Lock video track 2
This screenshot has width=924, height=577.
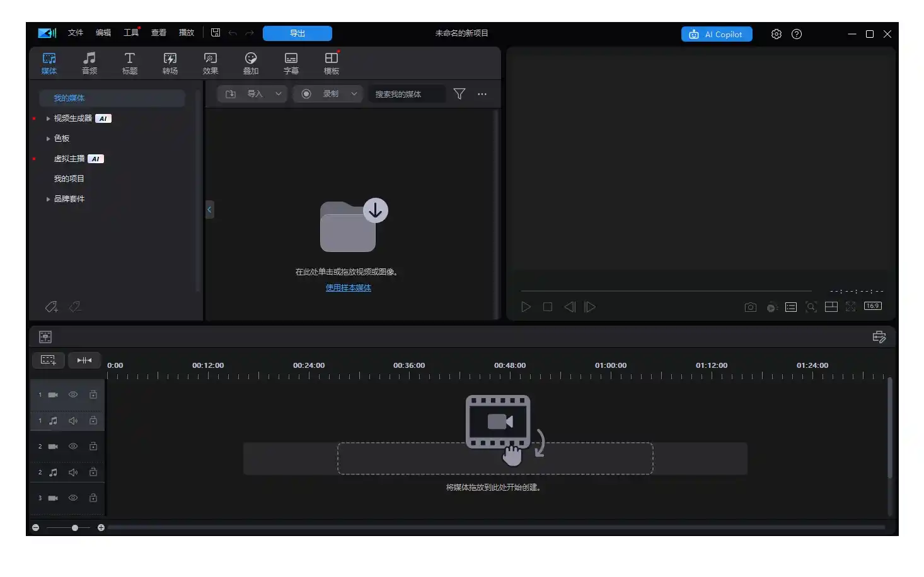click(93, 446)
